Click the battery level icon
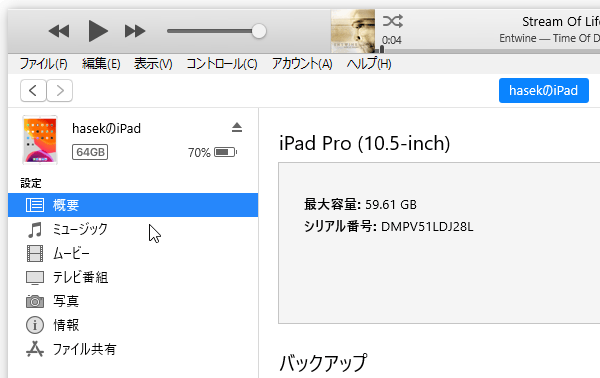 pyautogui.click(x=225, y=152)
